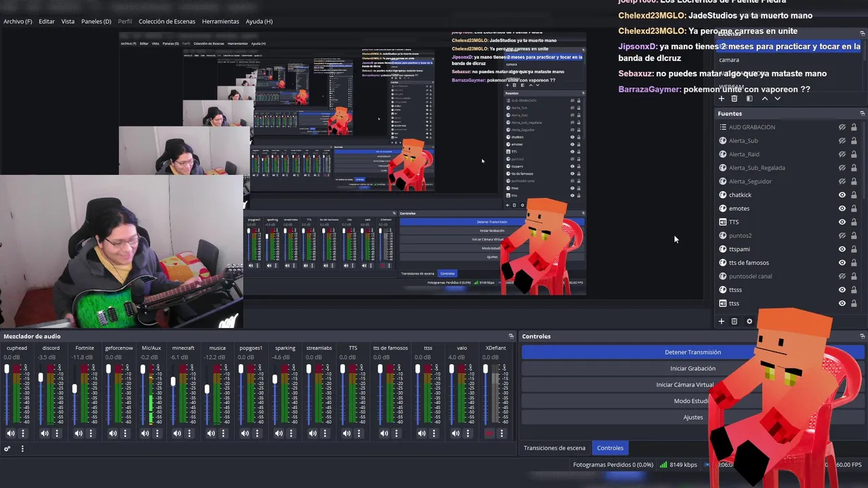Switch to Transiciones de escena tab

pos(554,448)
